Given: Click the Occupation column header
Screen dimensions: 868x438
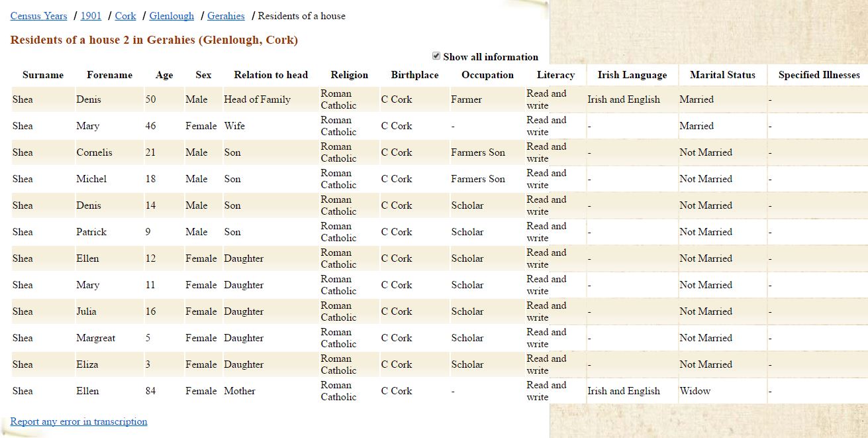Looking at the screenshot, I should (x=487, y=75).
